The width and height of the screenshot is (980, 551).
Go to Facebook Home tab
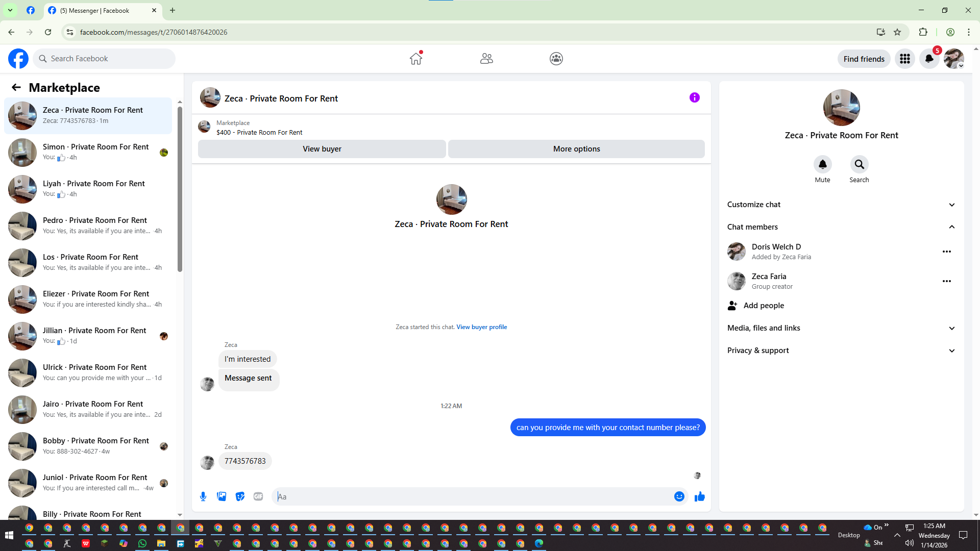click(x=416, y=59)
